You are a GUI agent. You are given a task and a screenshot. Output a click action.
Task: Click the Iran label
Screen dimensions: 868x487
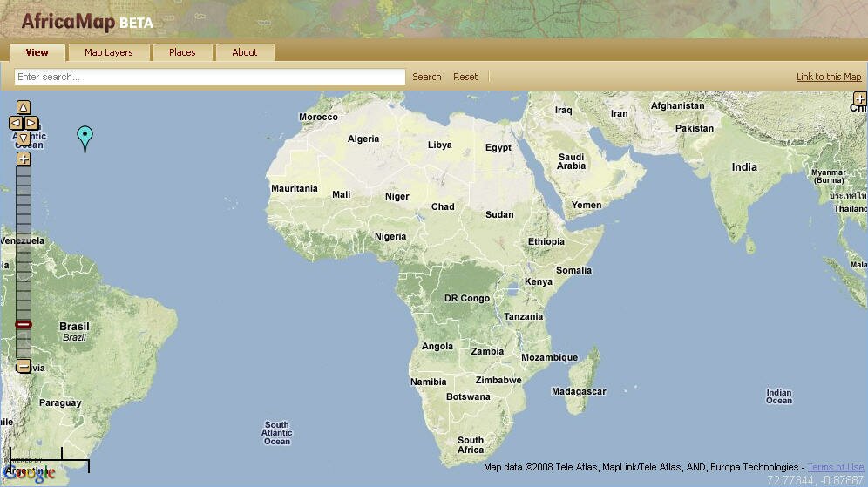(619, 113)
